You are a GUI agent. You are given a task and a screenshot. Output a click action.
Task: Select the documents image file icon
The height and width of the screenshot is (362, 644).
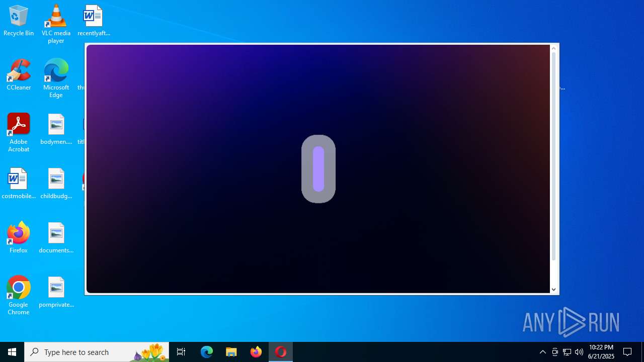pos(56,238)
